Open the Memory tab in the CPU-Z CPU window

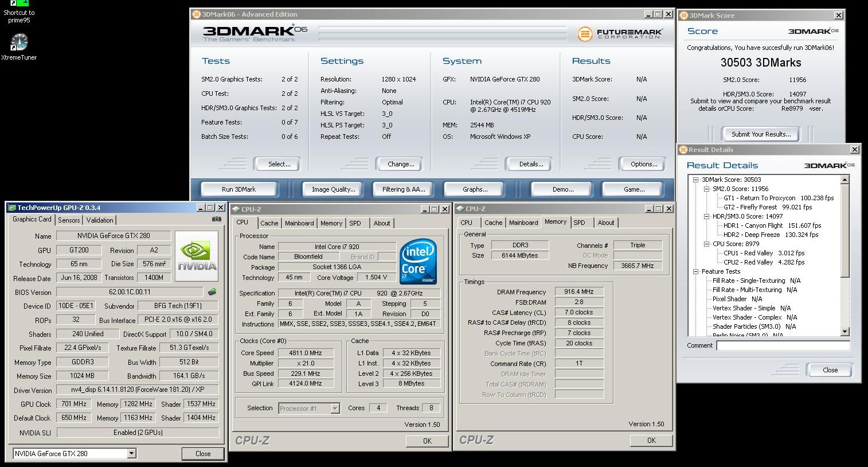click(331, 223)
